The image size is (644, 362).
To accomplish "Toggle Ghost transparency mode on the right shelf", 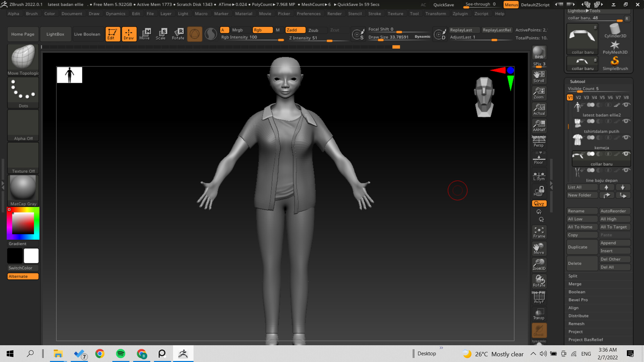I will pyautogui.click(x=539, y=330).
